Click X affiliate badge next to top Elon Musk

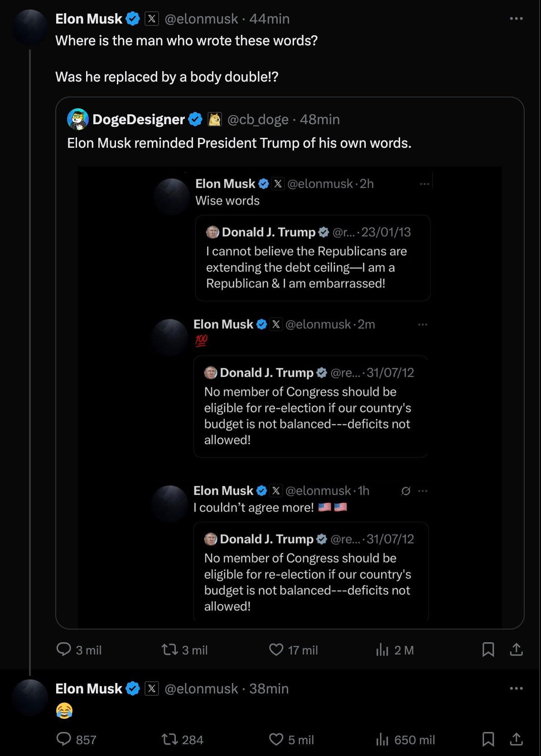coord(152,19)
